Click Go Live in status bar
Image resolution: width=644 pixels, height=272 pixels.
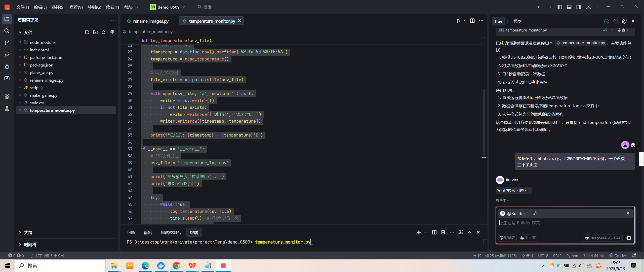618,256
